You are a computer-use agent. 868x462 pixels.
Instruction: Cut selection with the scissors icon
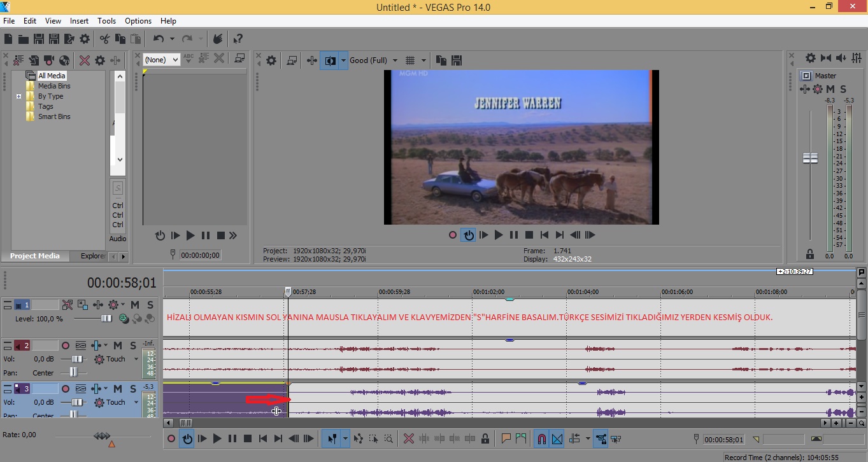coord(104,39)
